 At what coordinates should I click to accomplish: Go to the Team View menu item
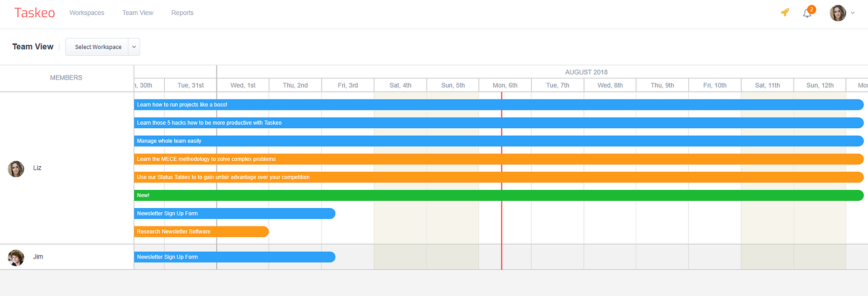pyautogui.click(x=138, y=13)
